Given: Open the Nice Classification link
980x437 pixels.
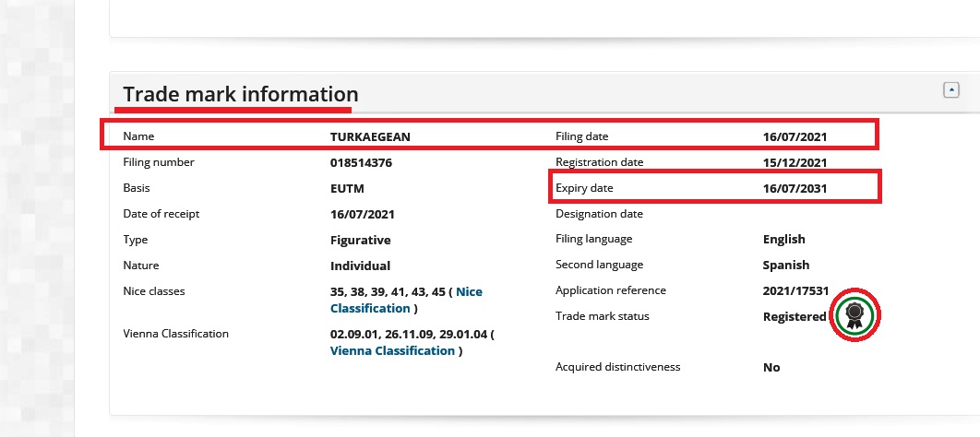Looking at the screenshot, I should click(x=406, y=300).
